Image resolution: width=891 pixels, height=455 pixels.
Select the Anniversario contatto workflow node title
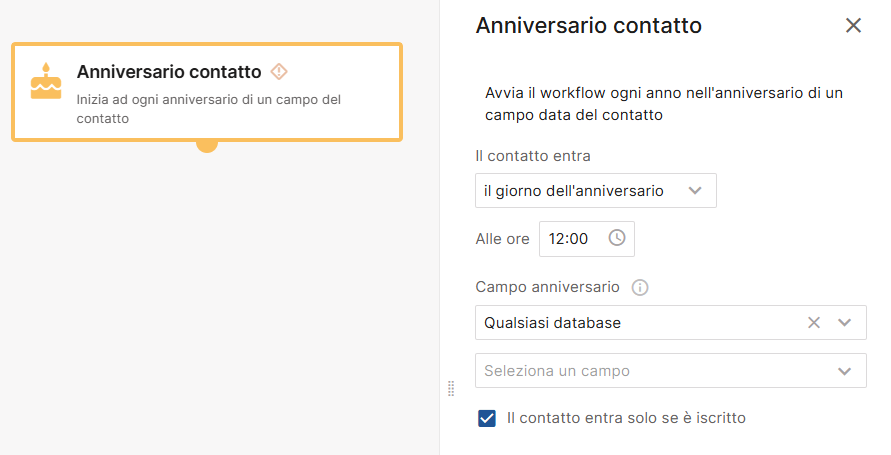click(x=168, y=72)
